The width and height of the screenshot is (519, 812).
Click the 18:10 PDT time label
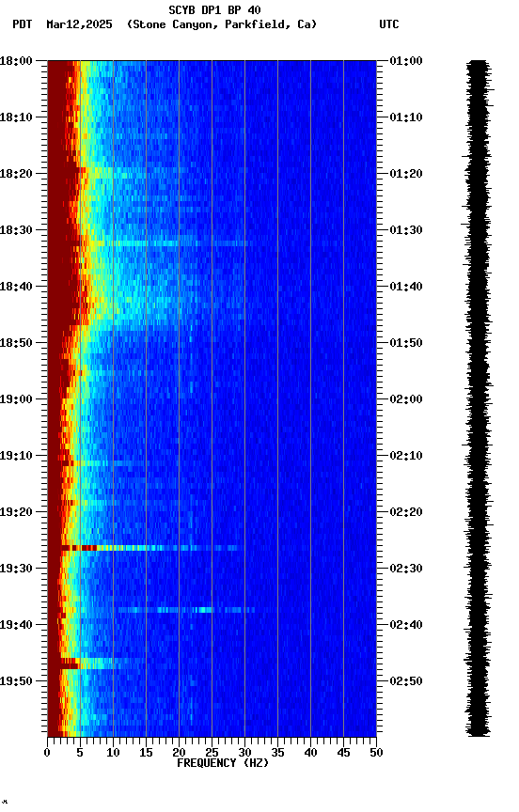(x=16, y=117)
